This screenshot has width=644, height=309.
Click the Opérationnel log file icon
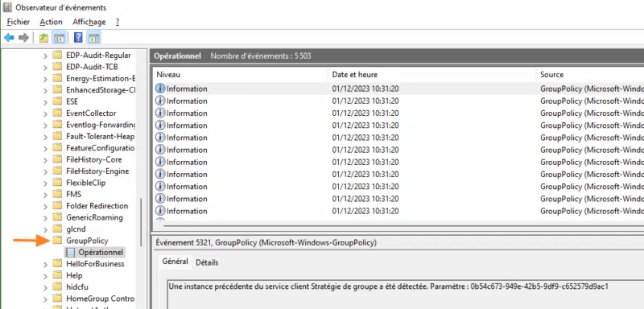(70, 252)
